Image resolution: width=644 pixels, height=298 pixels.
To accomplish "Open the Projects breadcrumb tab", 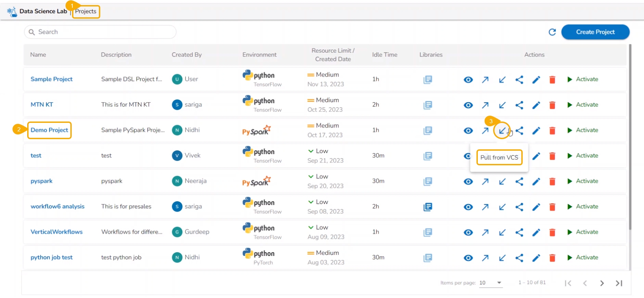I will [86, 12].
